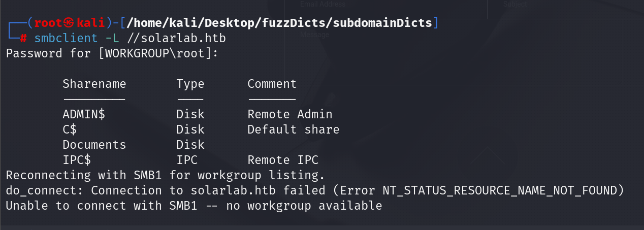
Task: Click the Type column header
Action: pos(190,84)
